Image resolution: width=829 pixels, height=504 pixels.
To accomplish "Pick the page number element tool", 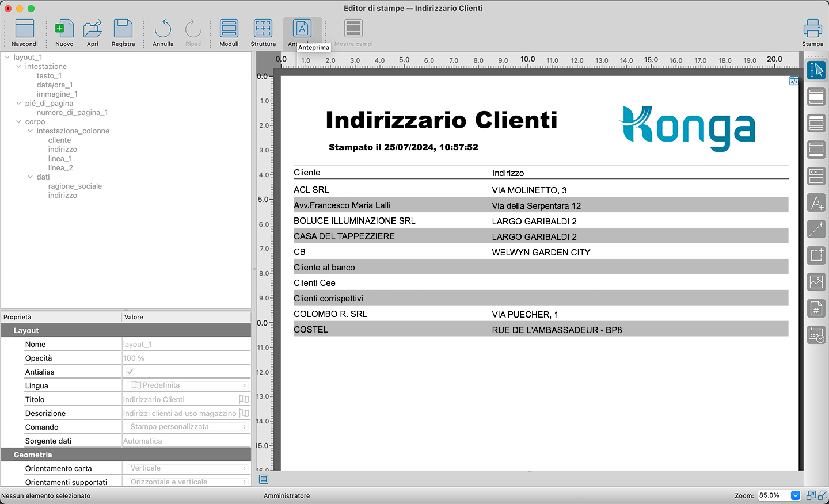I will point(816,308).
